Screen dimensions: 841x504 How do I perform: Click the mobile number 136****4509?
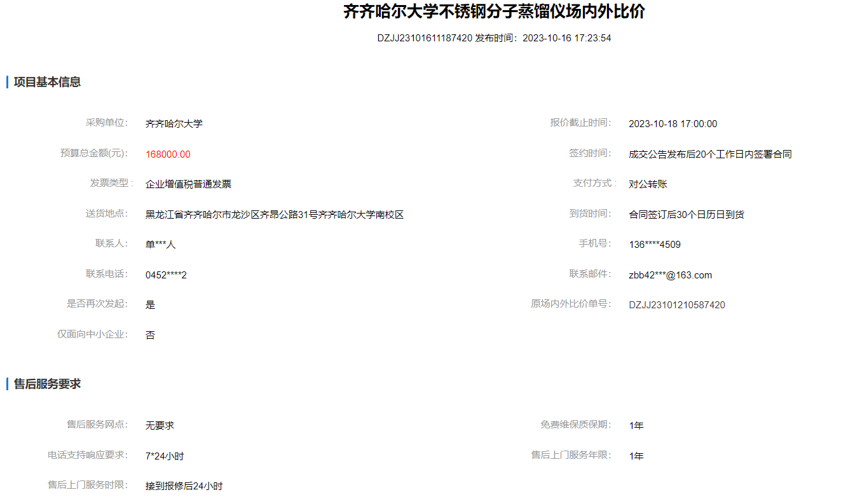tap(654, 245)
